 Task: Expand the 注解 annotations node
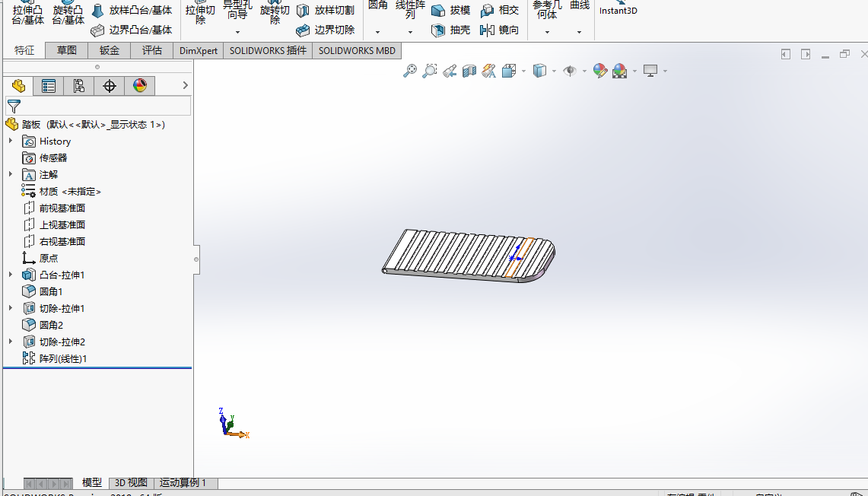[10, 173]
